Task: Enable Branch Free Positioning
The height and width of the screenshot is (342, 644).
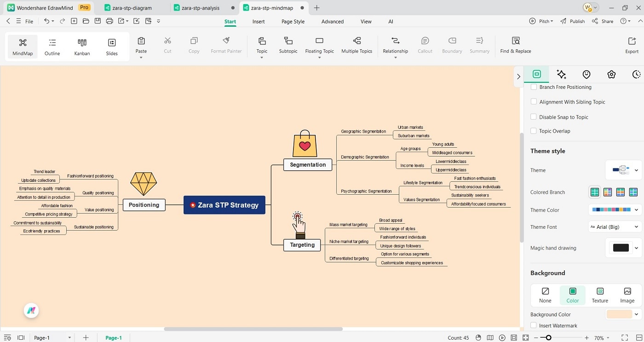Action: (x=534, y=87)
